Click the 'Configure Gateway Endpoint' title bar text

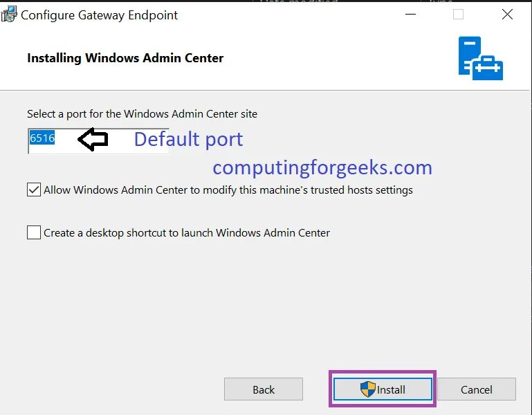99,15
